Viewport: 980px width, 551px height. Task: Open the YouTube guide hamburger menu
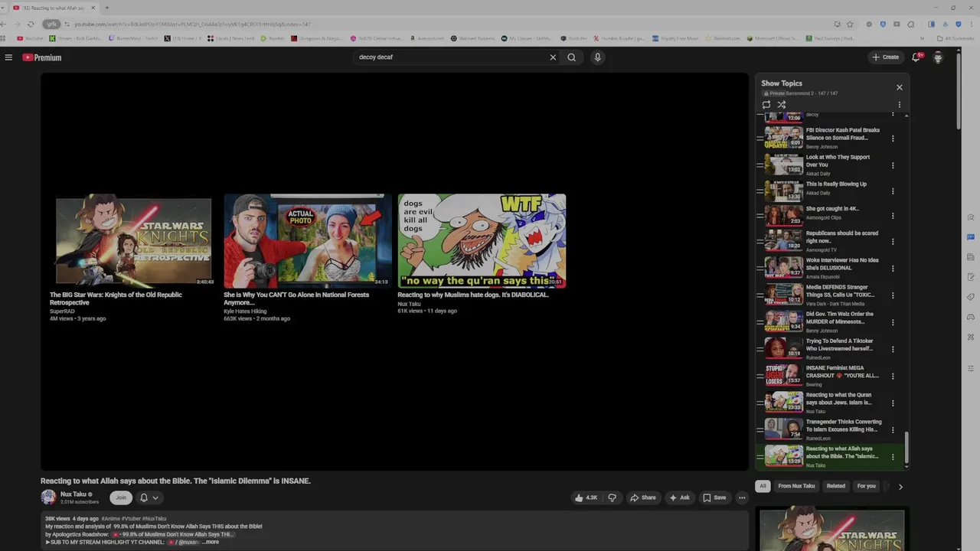pos(8,57)
